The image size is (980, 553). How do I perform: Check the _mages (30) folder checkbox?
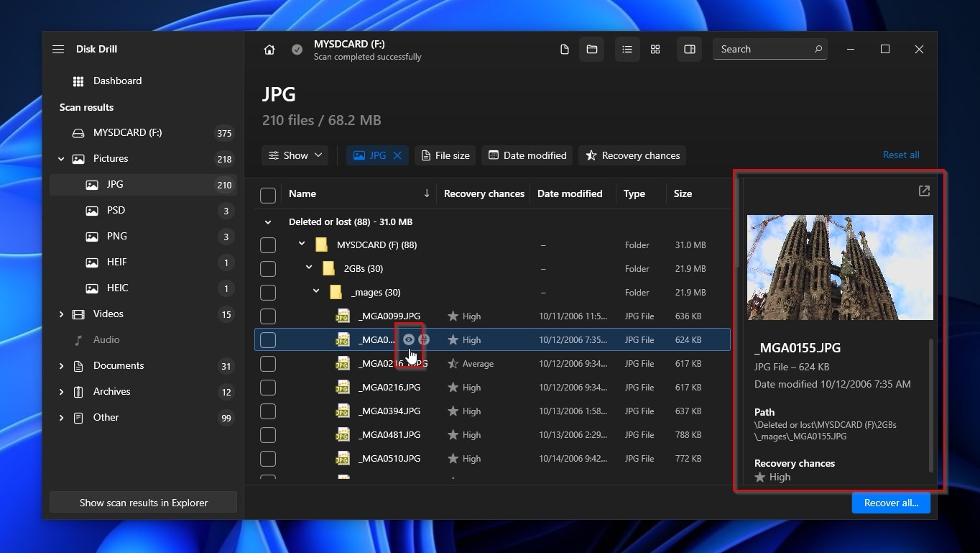268,293
